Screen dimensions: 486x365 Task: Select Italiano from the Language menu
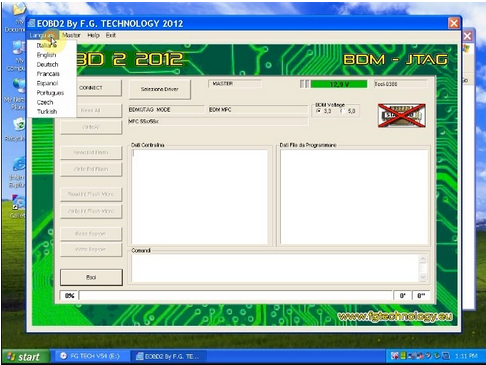click(x=47, y=45)
